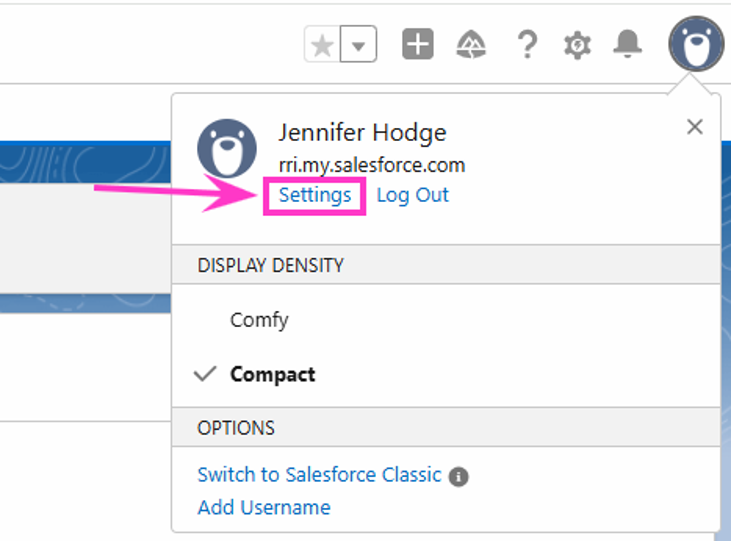The height and width of the screenshot is (541, 731).
Task: Click the Favorites star icon
Action: [322, 44]
